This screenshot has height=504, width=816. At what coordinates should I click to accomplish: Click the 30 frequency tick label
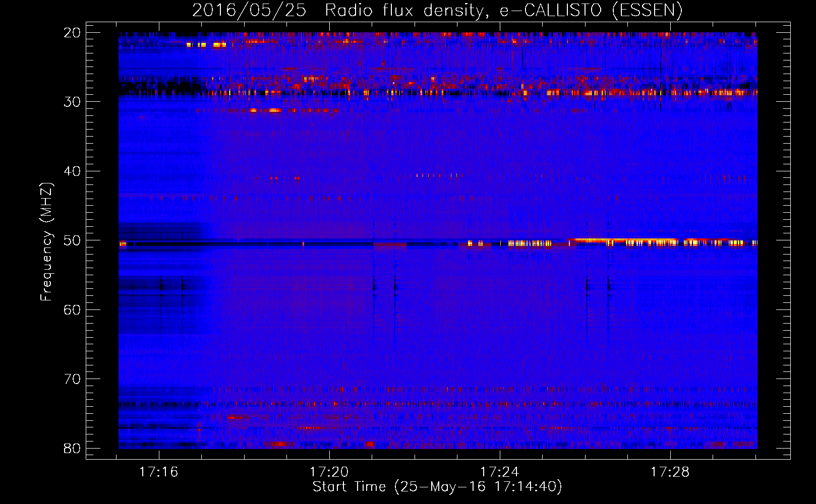pos(72,102)
